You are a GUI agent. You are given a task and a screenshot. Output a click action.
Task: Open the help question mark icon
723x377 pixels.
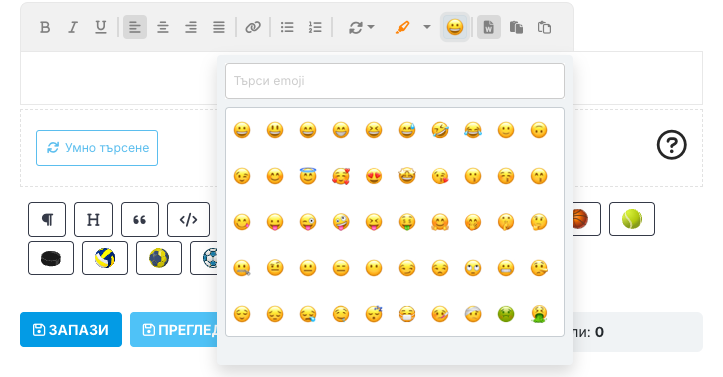(671, 145)
